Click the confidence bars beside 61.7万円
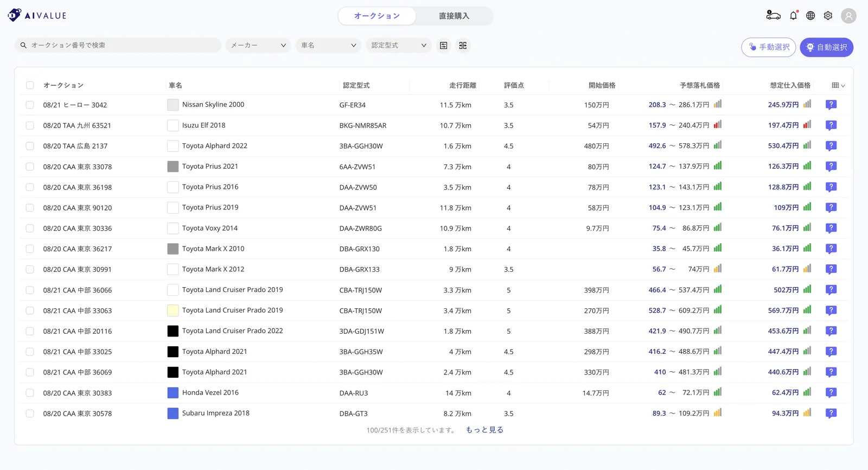Viewport: 868px width, 470px height. 807,268
